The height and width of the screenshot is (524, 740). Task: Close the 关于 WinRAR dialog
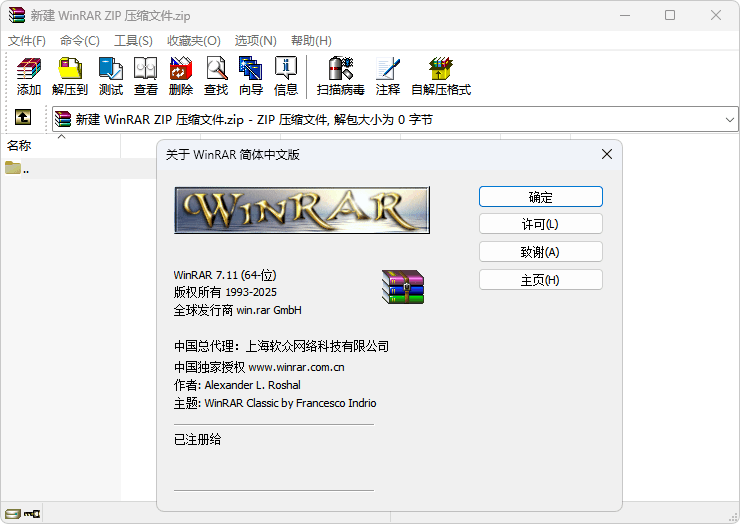pyautogui.click(x=607, y=154)
